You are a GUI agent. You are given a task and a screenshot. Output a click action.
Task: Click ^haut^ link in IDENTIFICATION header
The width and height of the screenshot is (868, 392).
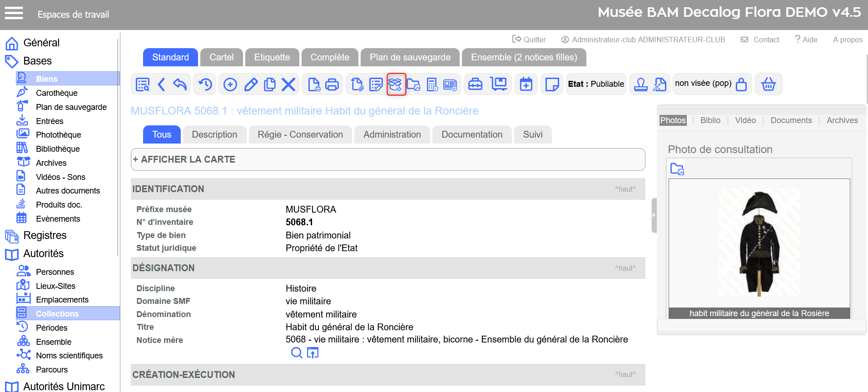(625, 189)
